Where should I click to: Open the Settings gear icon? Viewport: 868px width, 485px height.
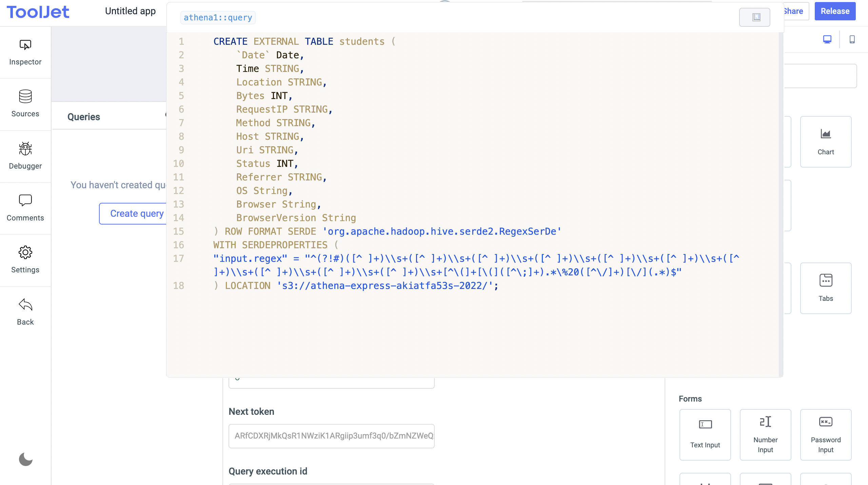click(25, 253)
